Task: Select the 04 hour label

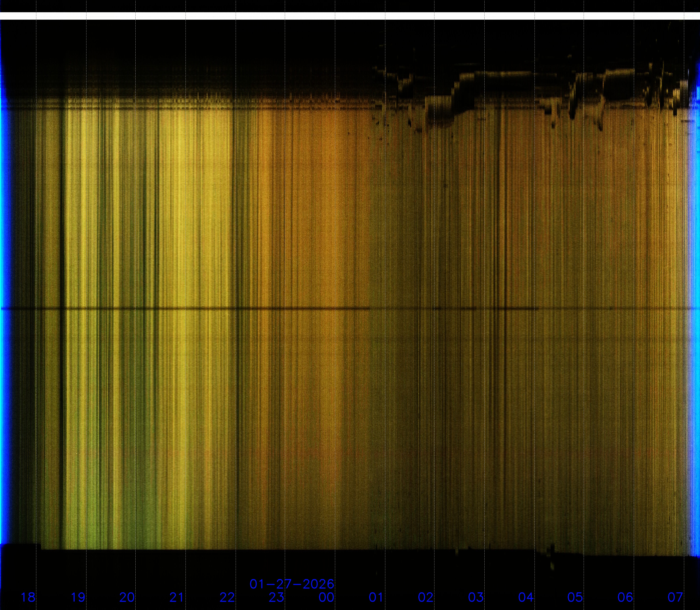Action: tap(526, 597)
